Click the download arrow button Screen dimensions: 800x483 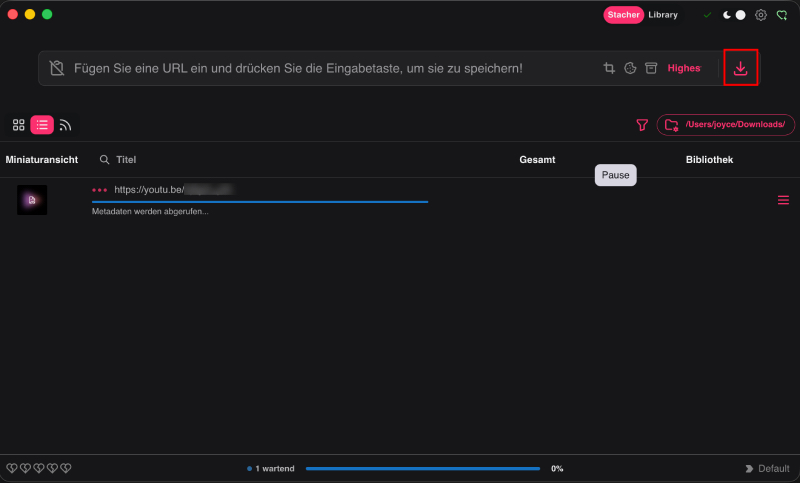[740, 68]
